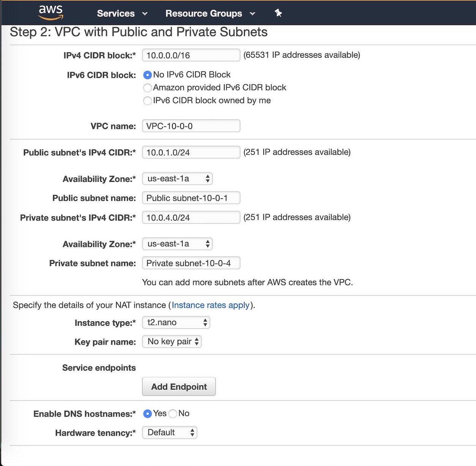Open the Resource Groups menu
This screenshot has width=476, height=466.
click(210, 13)
